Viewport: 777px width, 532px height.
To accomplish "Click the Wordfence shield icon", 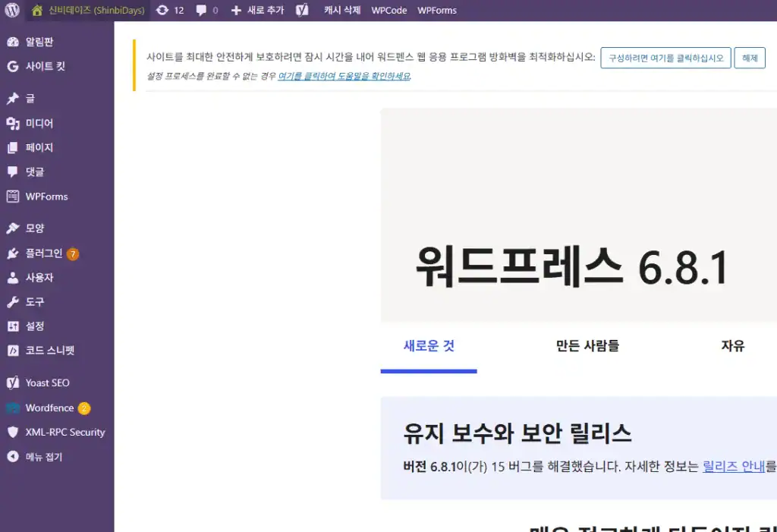I will tap(13, 408).
